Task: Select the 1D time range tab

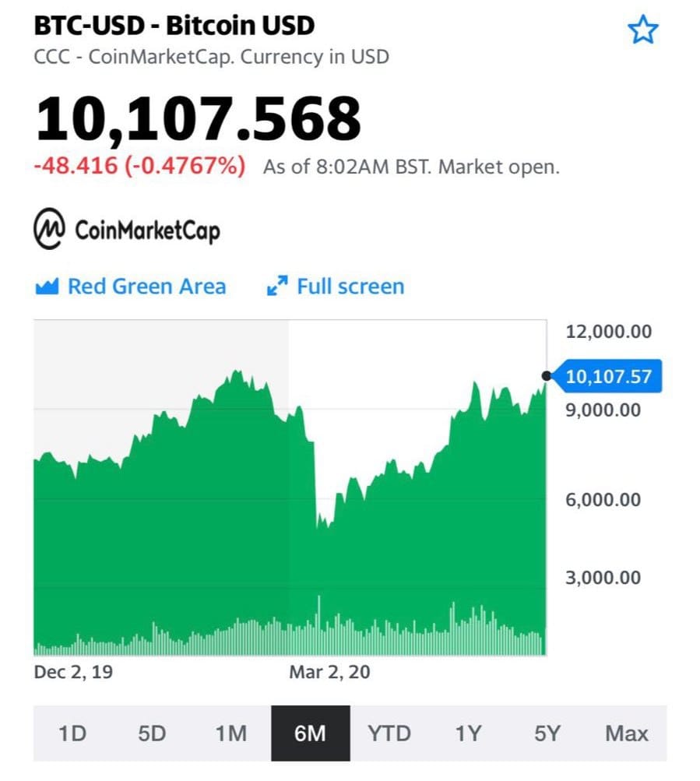Action: pos(72,734)
